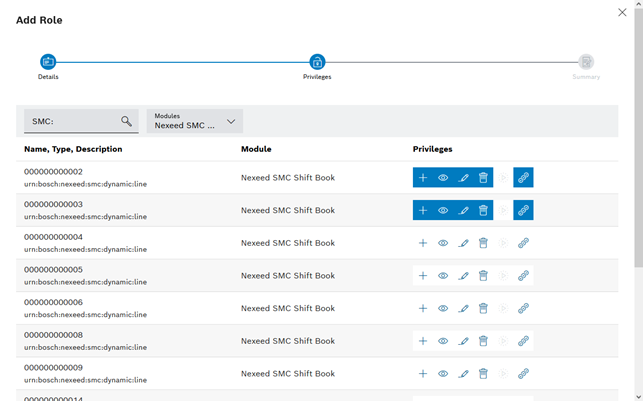The width and height of the screenshot is (643, 401).
Task: Click the delete trash icon for row 000000000004
Action: [x=483, y=243]
